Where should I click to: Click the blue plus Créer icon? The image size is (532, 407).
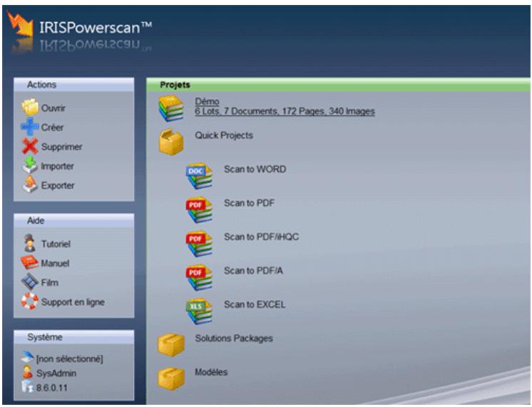pyautogui.click(x=29, y=127)
